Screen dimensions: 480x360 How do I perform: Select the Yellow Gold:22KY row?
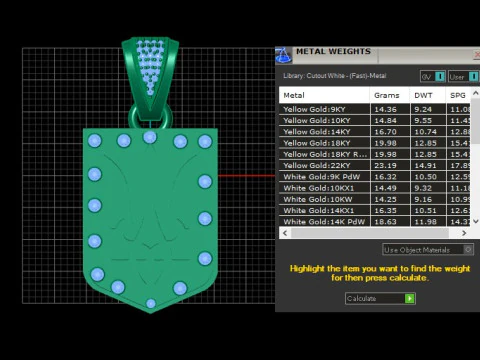tap(375, 165)
